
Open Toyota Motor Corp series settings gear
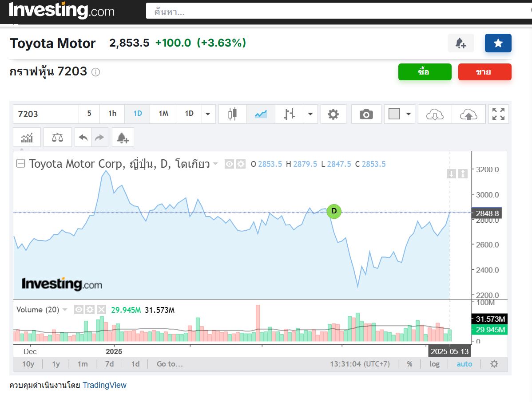tap(241, 164)
